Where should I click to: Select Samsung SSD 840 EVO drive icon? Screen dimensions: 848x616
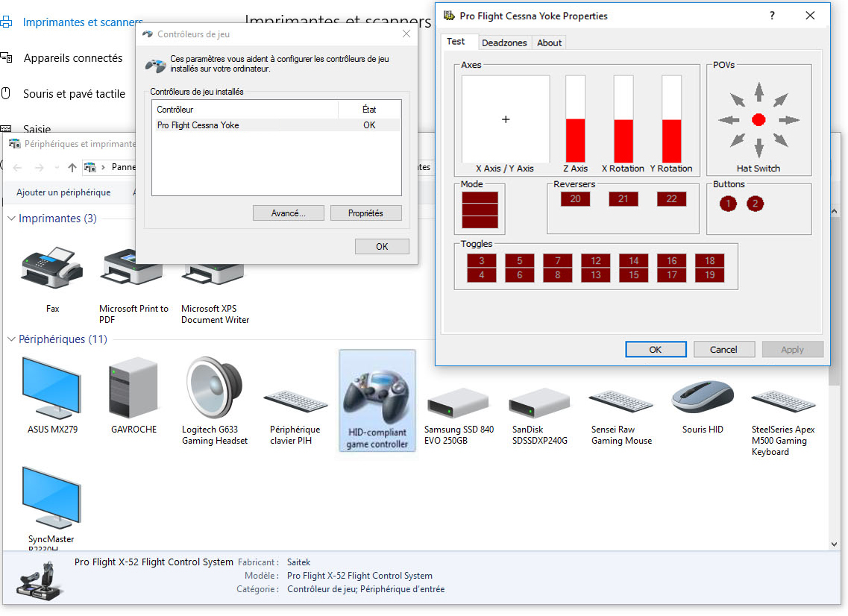tap(457, 403)
